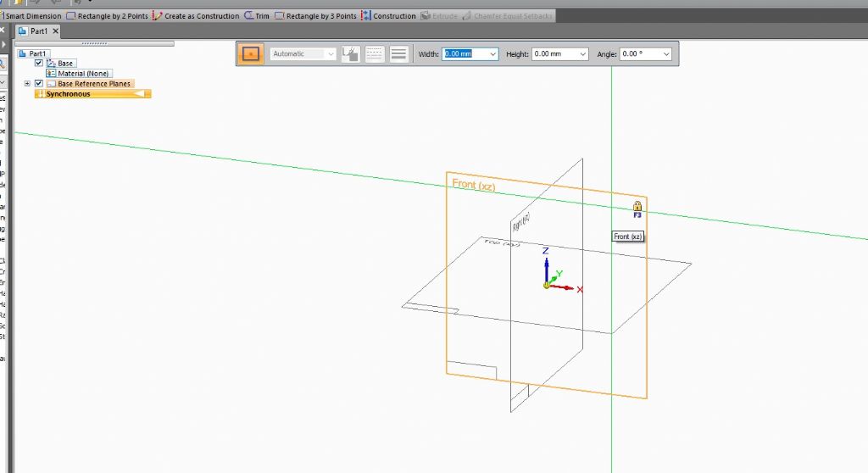This screenshot has height=473, width=868.
Task: Click the Synchronous mode bar
Action: 92,94
